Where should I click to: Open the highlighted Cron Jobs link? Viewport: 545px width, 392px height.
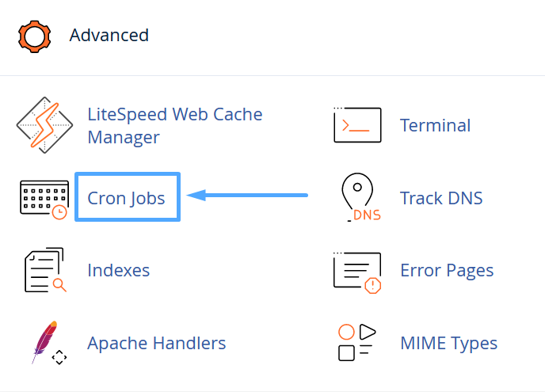[127, 197]
